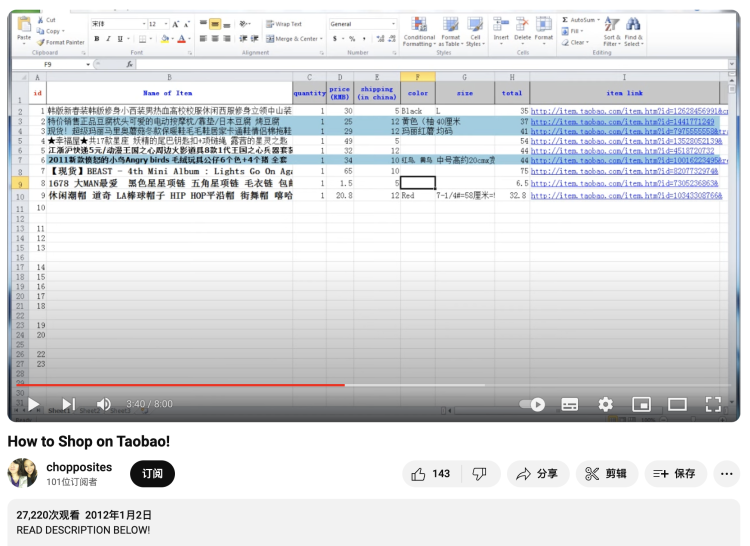Subscribe (订阅) to the choppposites channel
This screenshot has height=546, width=750.
(152, 474)
